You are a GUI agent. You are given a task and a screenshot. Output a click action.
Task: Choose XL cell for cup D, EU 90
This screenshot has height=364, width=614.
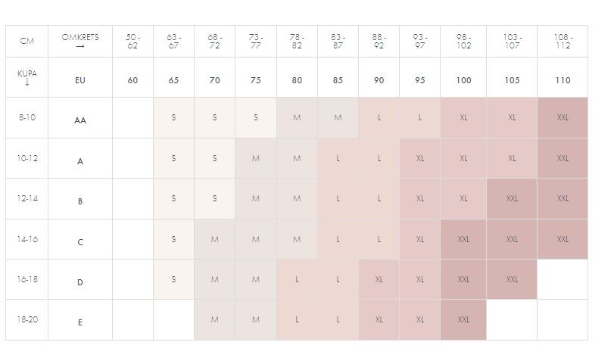tap(379, 279)
